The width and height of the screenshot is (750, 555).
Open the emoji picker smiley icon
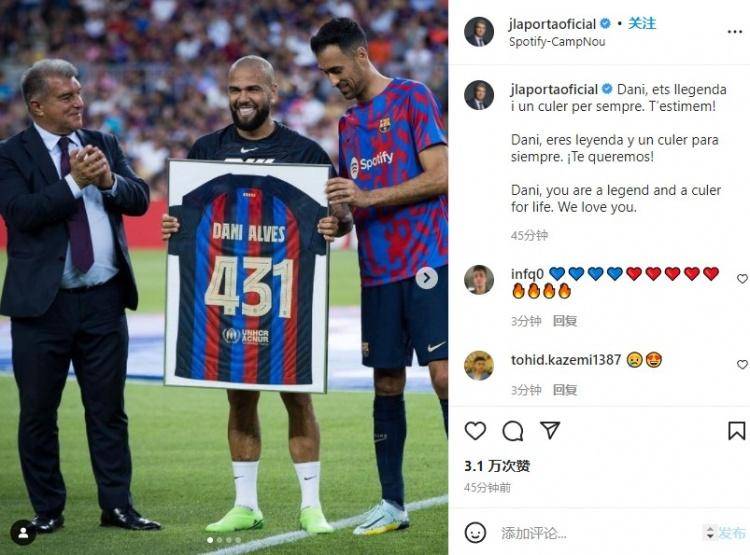pyautogui.click(x=475, y=533)
